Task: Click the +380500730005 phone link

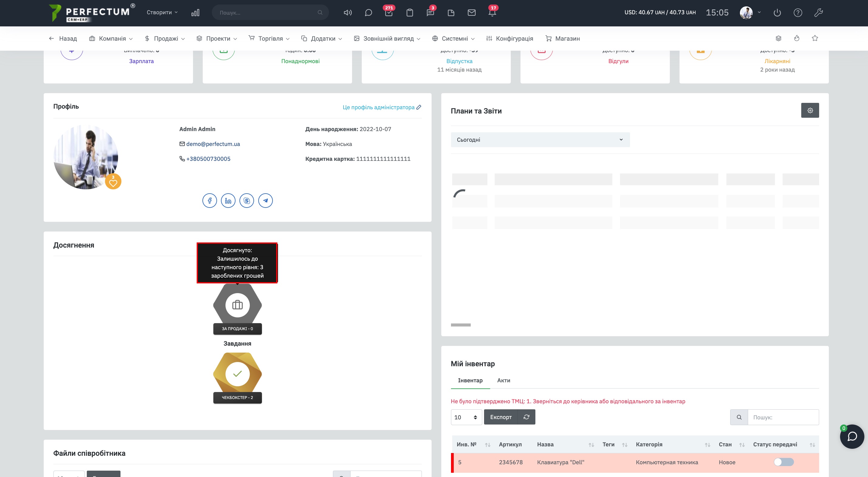Action: (x=208, y=159)
